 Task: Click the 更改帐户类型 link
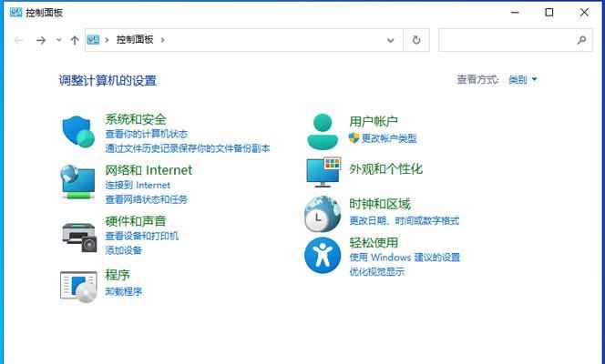(389, 138)
